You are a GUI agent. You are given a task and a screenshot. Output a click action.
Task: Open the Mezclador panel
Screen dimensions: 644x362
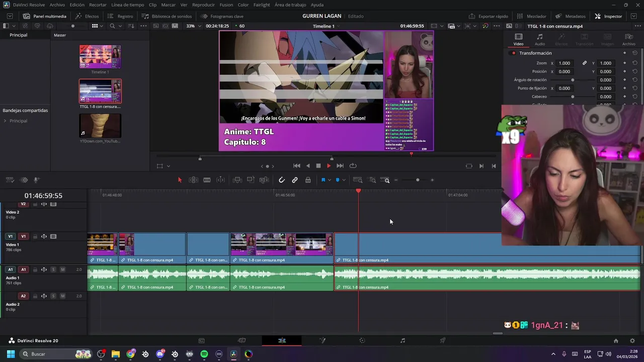(x=532, y=16)
